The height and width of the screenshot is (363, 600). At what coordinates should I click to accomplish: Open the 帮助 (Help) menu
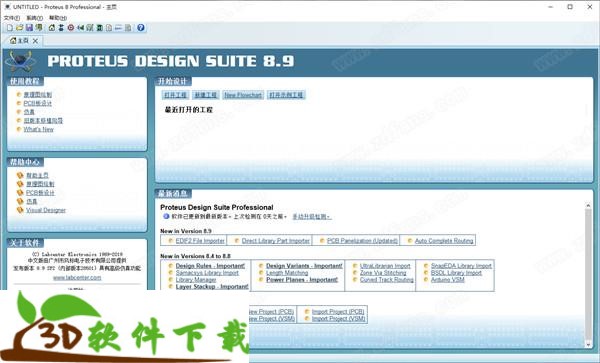pyautogui.click(x=58, y=18)
